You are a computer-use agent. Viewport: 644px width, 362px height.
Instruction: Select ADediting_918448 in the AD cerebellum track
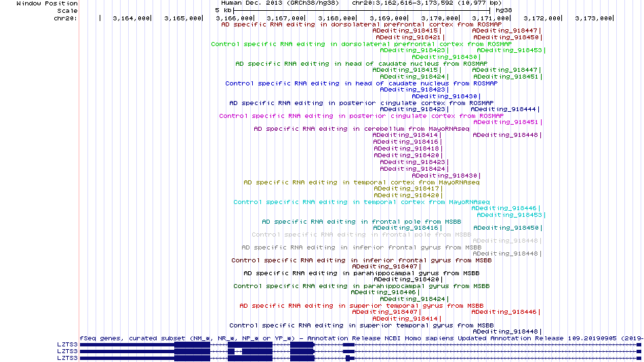click(x=507, y=135)
